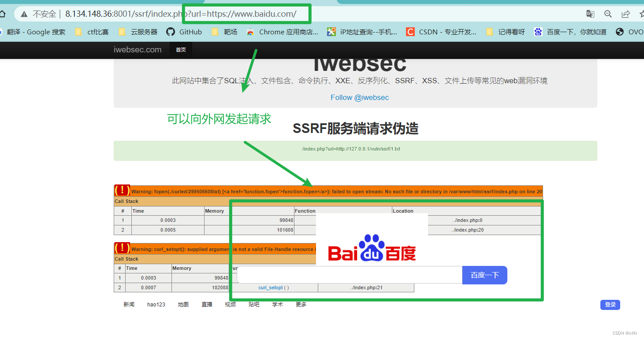The height and width of the screenshot is (339, 644).
Task: Click the curl_setopt warning message text
Action: [223, 249]
